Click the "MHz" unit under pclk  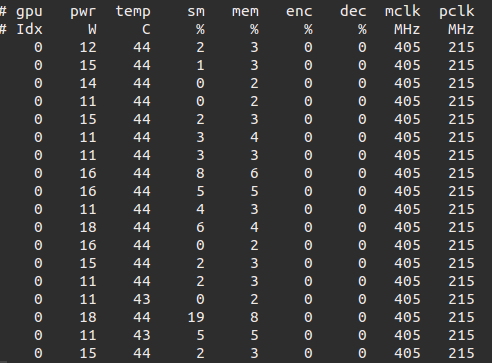pyautogui.click(x=461, y=29)
